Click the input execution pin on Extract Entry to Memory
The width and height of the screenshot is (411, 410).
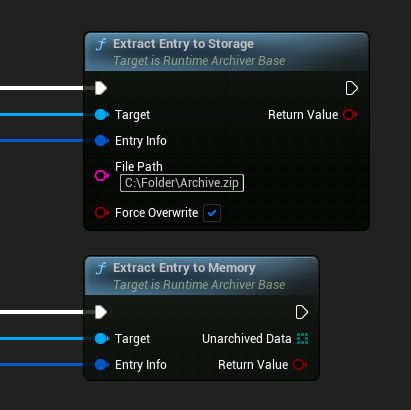pos(101,312)
